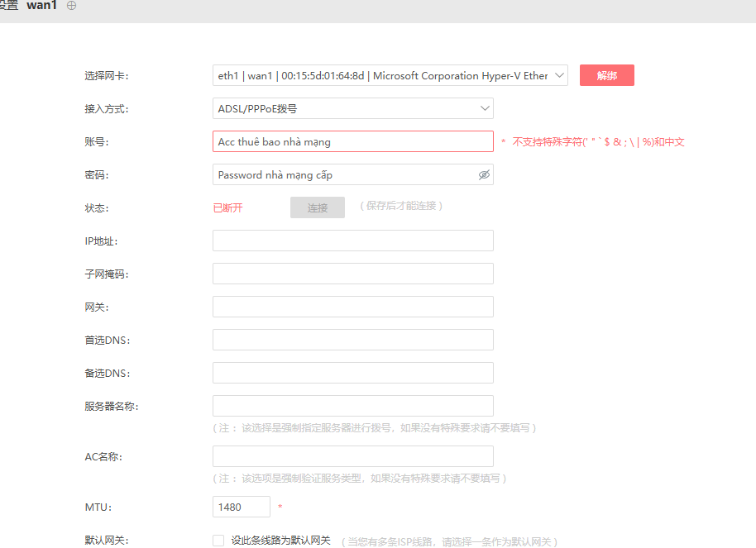Click the 默认网关 label
Image resolution: width=756 pixels, height=548 pixels.
click(x=107, y=541)
